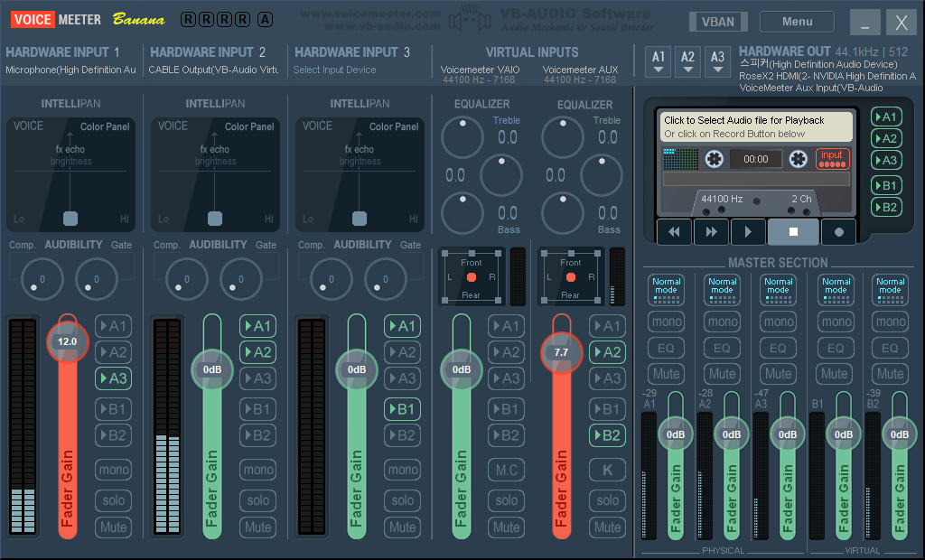Enable recorder A1 bus routing button
925x560 pixels.
click(x=886, y=117)
